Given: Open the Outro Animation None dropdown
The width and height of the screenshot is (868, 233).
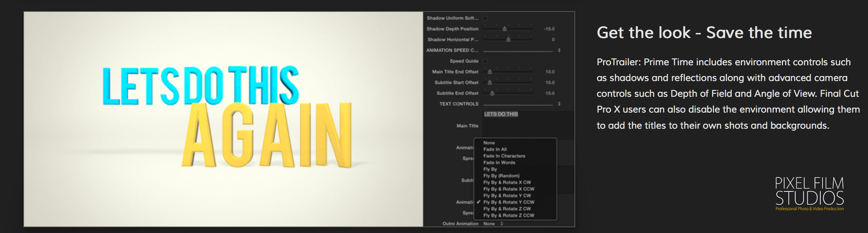Looking at the screenshot, I should coord(493,224).
